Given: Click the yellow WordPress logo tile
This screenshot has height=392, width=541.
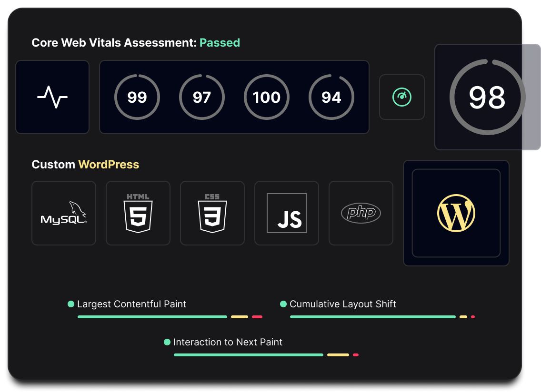Looking at the screenshot, I should 456,213.
